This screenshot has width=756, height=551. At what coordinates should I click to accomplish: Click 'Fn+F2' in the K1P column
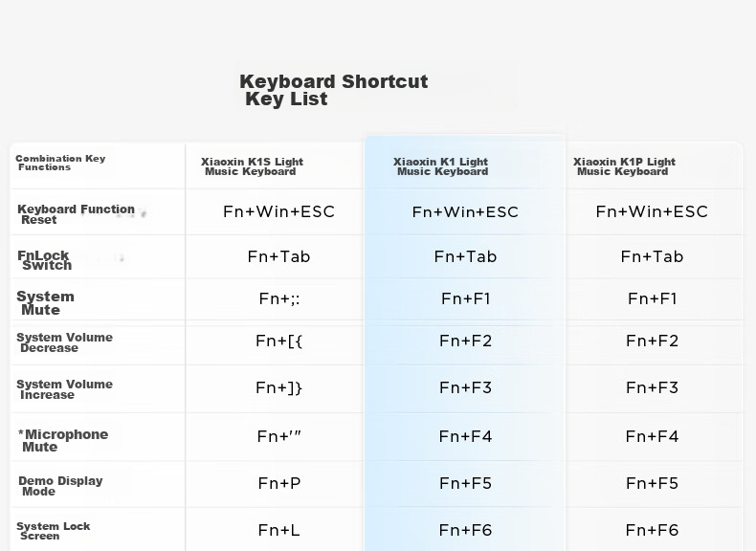click(x=652, y=342)
